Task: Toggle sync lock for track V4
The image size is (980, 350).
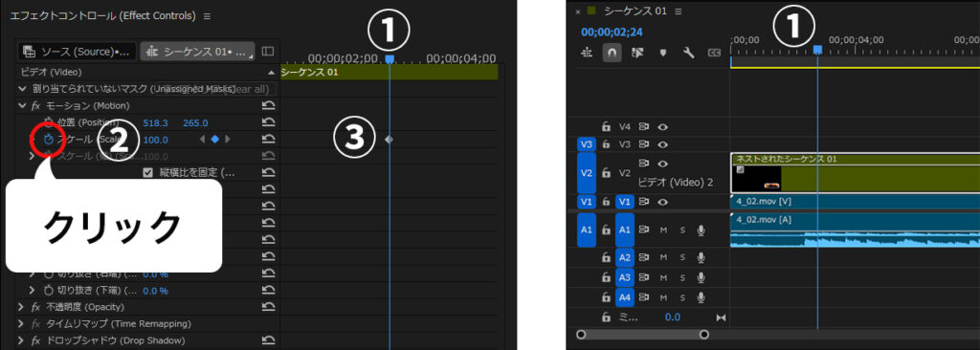Action: (644, 127)
